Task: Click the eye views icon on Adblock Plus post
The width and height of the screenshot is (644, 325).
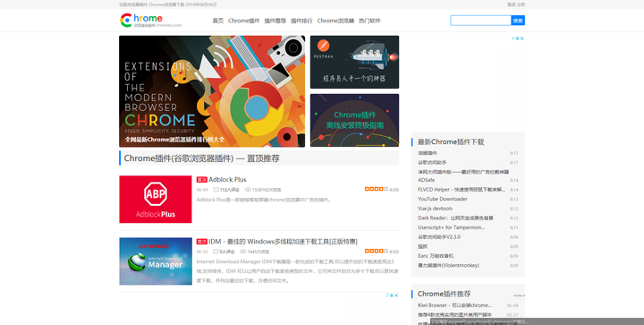Action: 248,190
